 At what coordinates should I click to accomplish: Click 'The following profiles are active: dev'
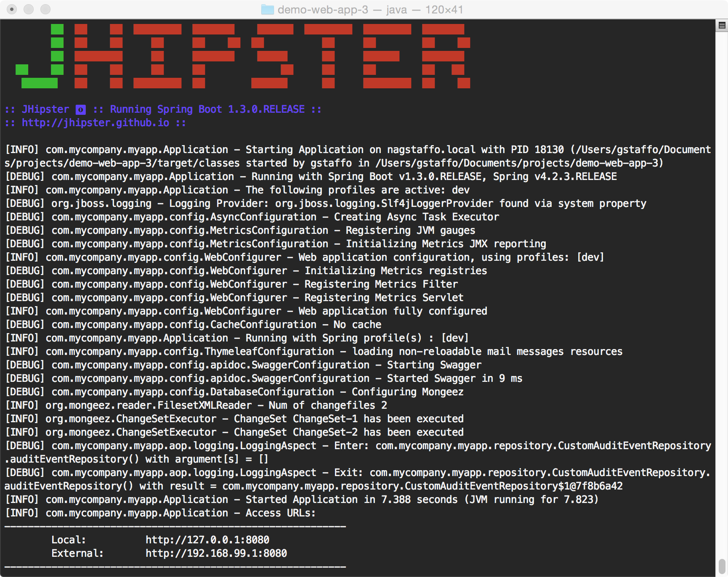pos(358,190)
